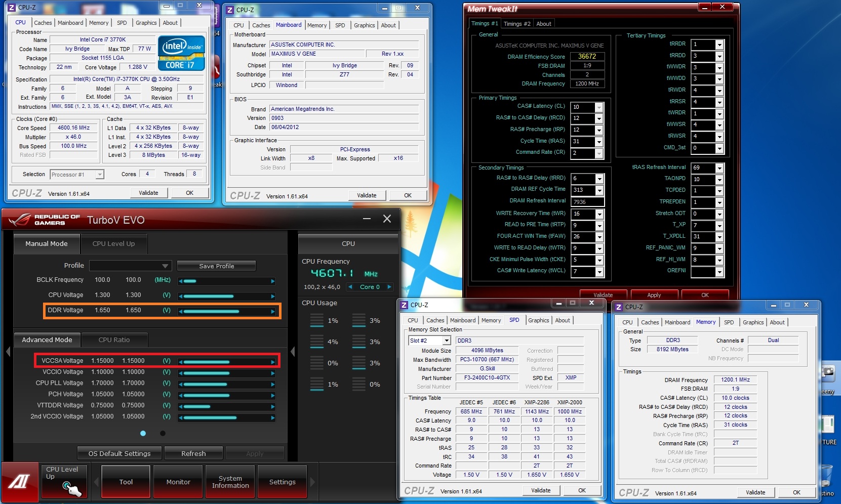Click the DDR Voltage slider track
This screenshot has width=841, height=504.
point(226,312)
